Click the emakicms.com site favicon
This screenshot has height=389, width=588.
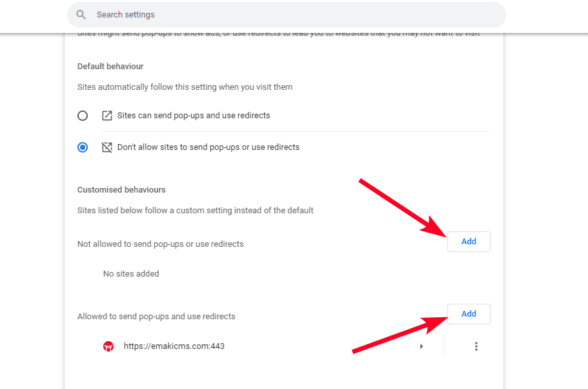click(x=108, y=346)
